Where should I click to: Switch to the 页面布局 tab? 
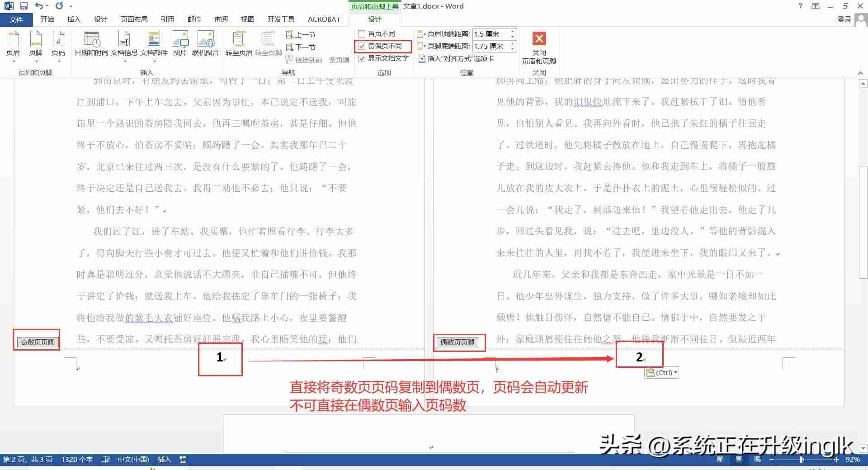(x=134, y=19)
